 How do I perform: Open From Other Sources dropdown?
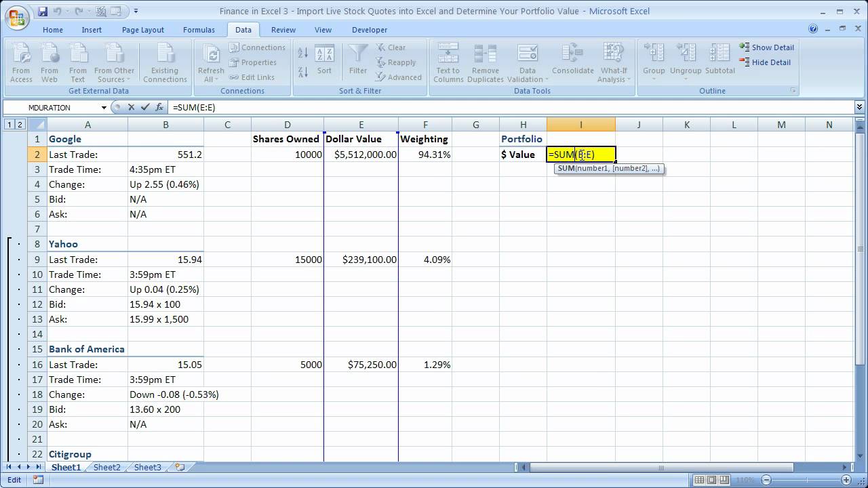pos(114,64)
